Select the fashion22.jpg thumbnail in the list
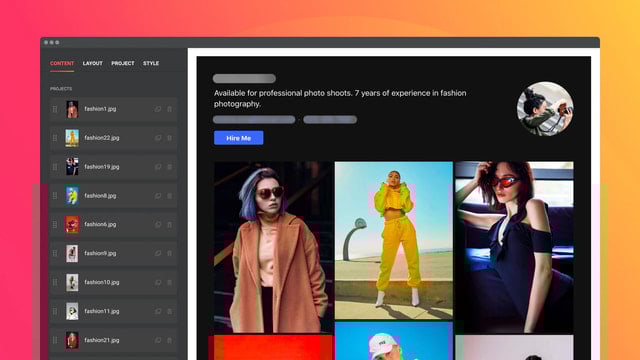Image resolution: width=640 pixels, height=360 pixels. pyautogui.click(x=72, y=138)
